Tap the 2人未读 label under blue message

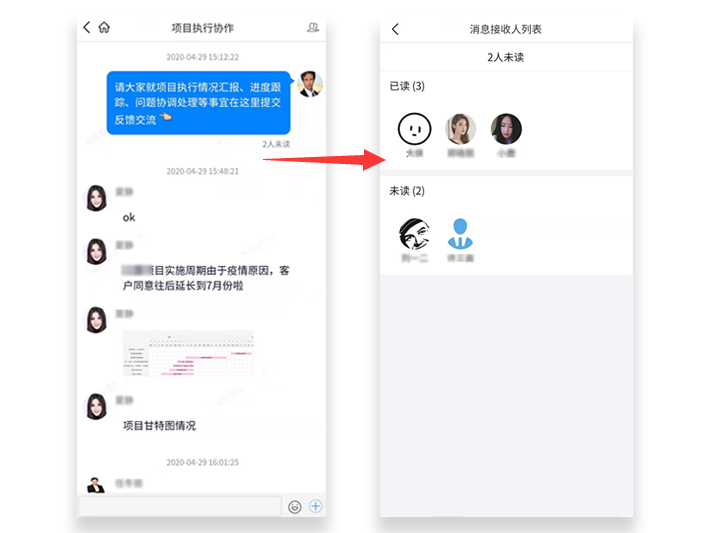(276, 144)
